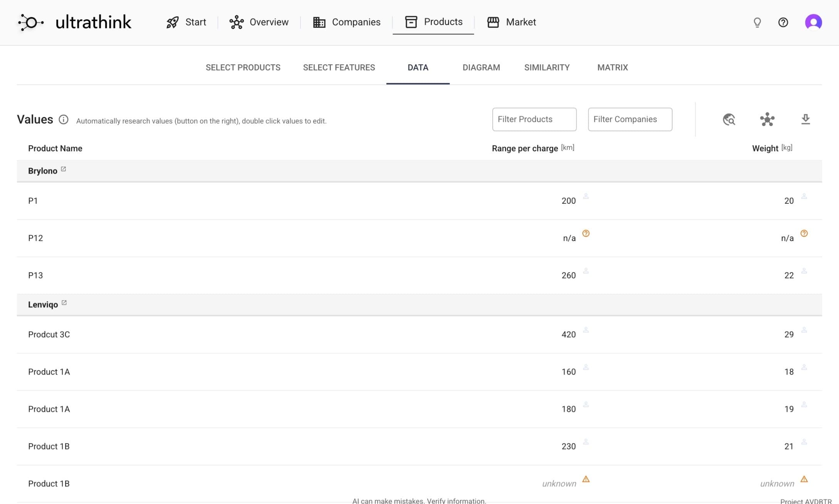Open Lenviqo via its external link icon
The width and height of the screenshot is (839, 504).
click(64, 302)
